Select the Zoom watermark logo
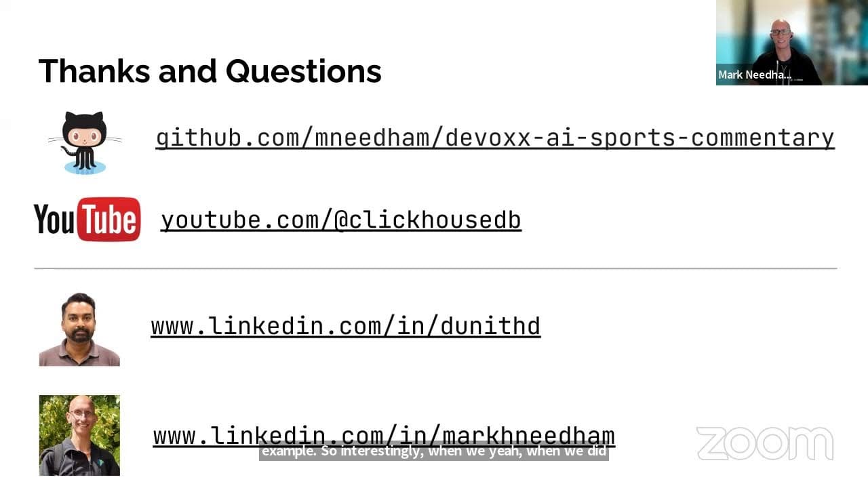Viewport: 868px width, 488px height. coord(765,444)
